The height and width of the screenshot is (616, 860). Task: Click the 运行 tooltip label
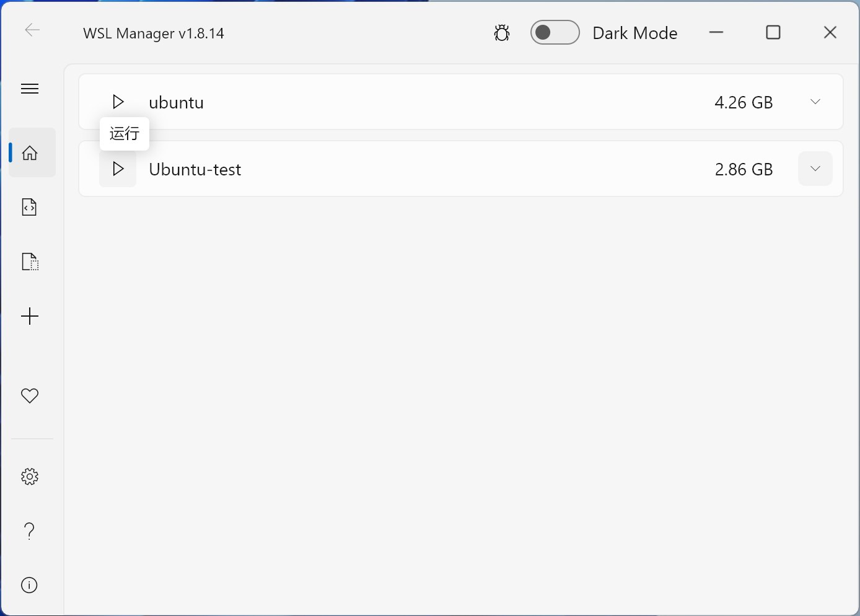tap(124, 133)
